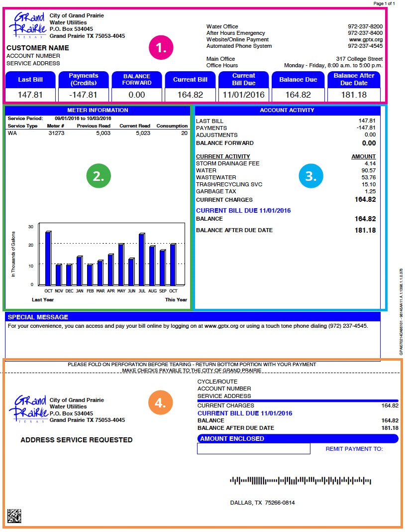405x532 pixels.
Task: Select the service period 09/01/2016 to 10/03/2016
Action: [x=83, y=119]
